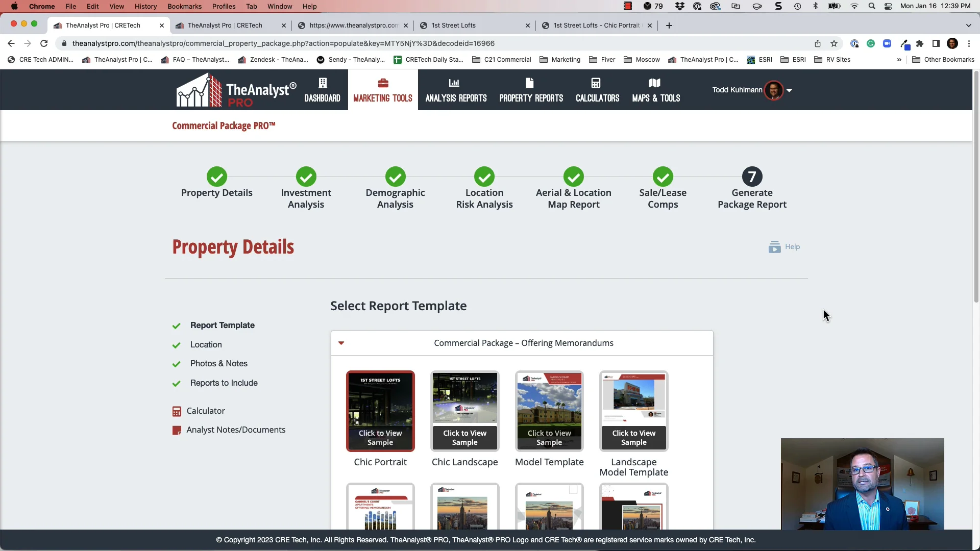The height and width of the screenshot is (551, 980).
Task: Select Generate Package Report step
Action: [752, 177]
